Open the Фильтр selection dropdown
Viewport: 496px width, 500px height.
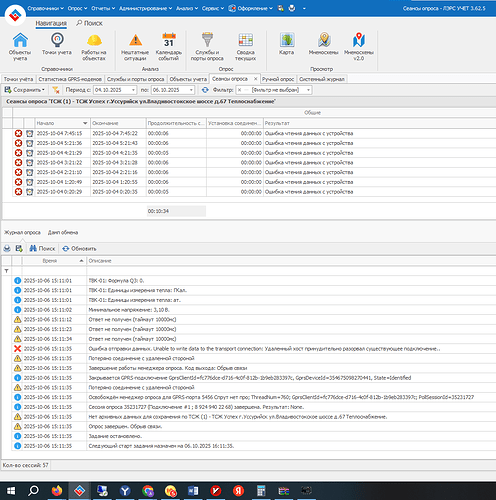pos(308,90)
